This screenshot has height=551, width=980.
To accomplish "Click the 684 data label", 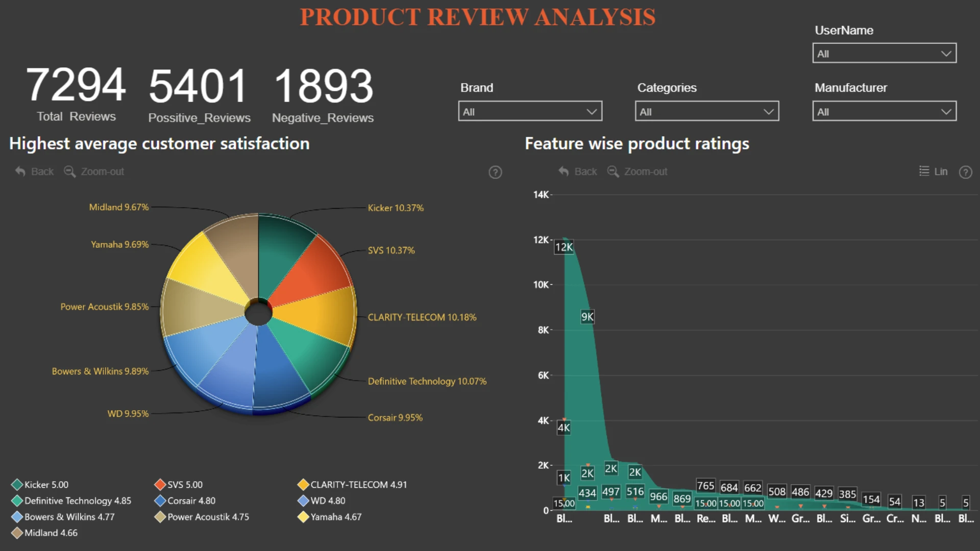I will click(729, 488).
